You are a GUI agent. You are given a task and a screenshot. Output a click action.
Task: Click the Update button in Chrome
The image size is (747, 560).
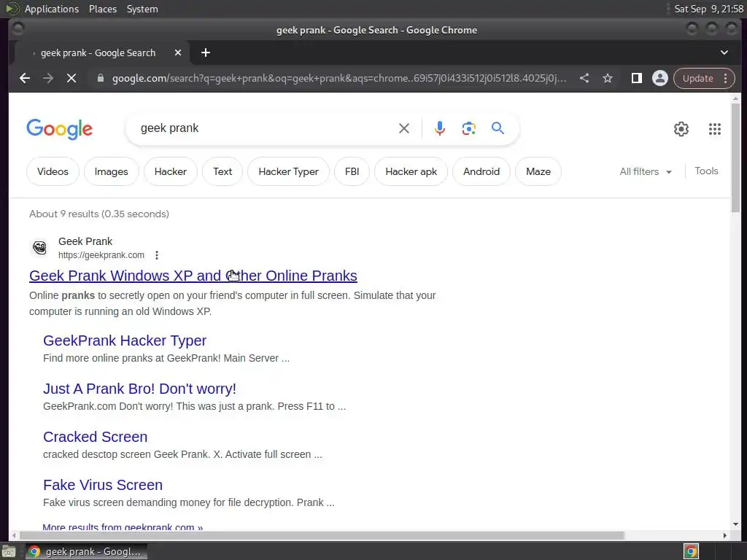698,78
